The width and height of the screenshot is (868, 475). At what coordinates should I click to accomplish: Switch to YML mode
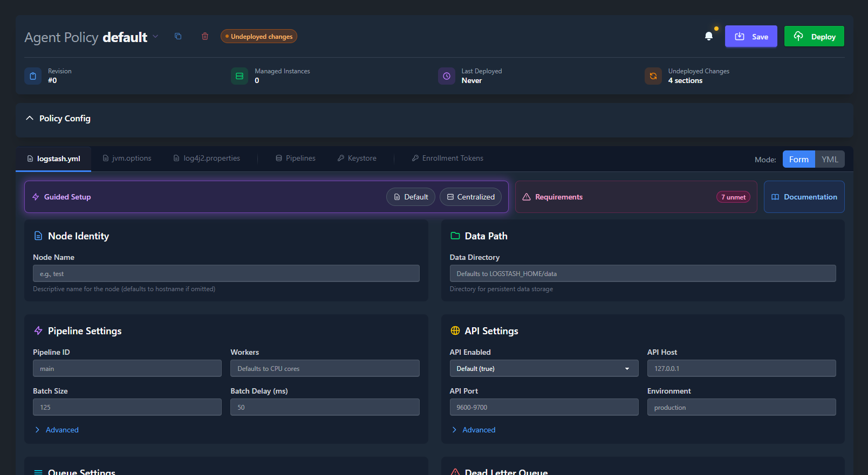tap(830, 159)
